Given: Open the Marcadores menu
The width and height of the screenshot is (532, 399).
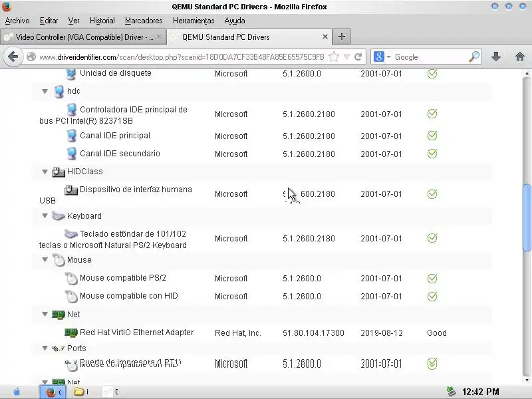Looking at the screenshot, I should click(144, 21).
